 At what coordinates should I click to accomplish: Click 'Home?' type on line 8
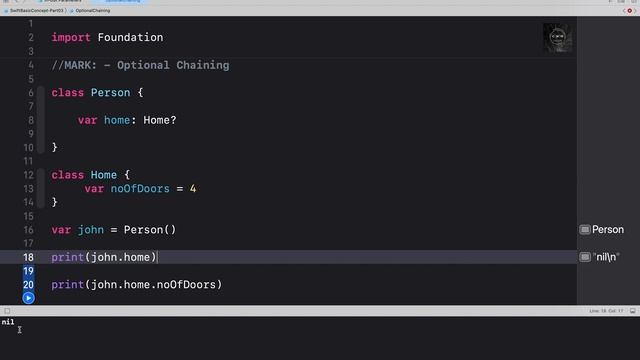(x=160, y=120)
